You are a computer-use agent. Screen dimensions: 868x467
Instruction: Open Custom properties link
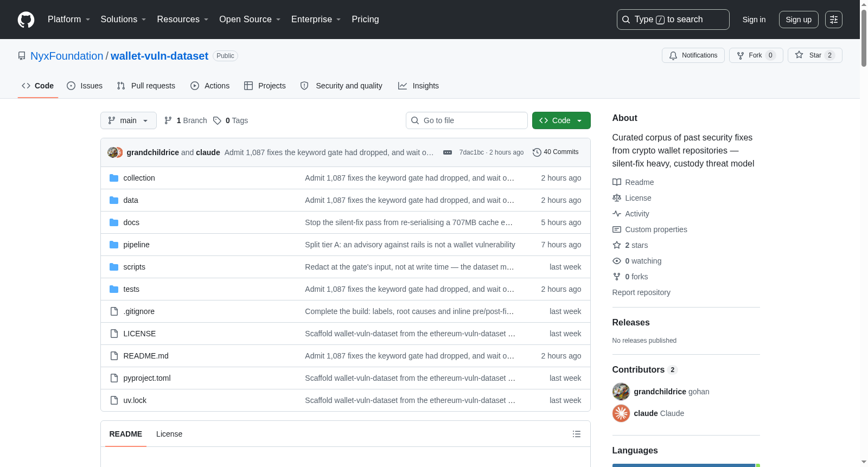[x=650, y=229]
